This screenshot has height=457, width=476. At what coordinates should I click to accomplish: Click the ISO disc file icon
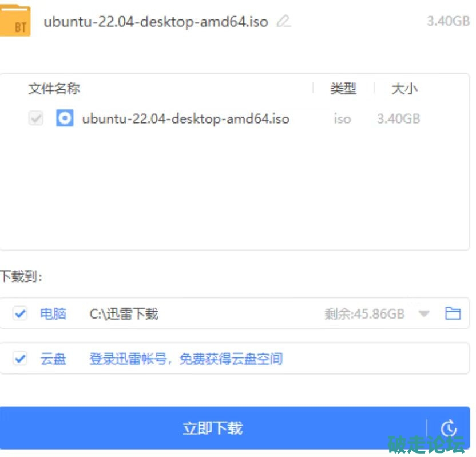point(65,118)
